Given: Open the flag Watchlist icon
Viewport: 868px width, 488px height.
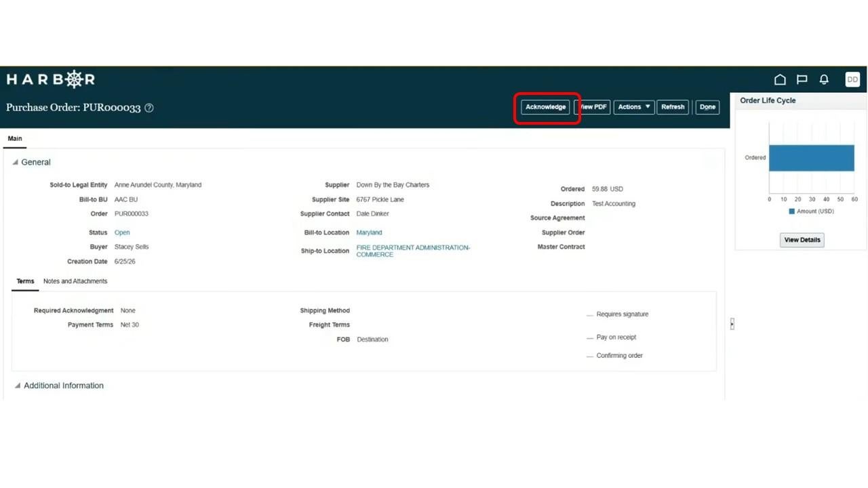Looking at the screenshot, I should coord(802,79).
